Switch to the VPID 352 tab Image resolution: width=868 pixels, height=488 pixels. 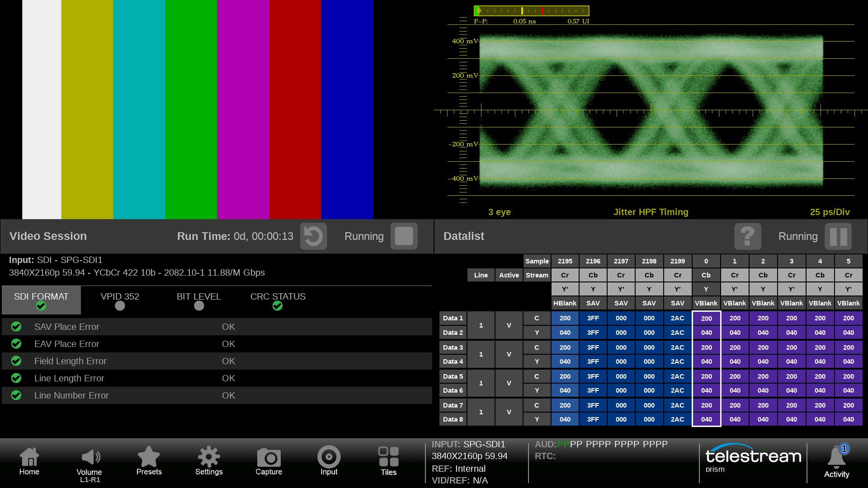[x=120, y=300]
